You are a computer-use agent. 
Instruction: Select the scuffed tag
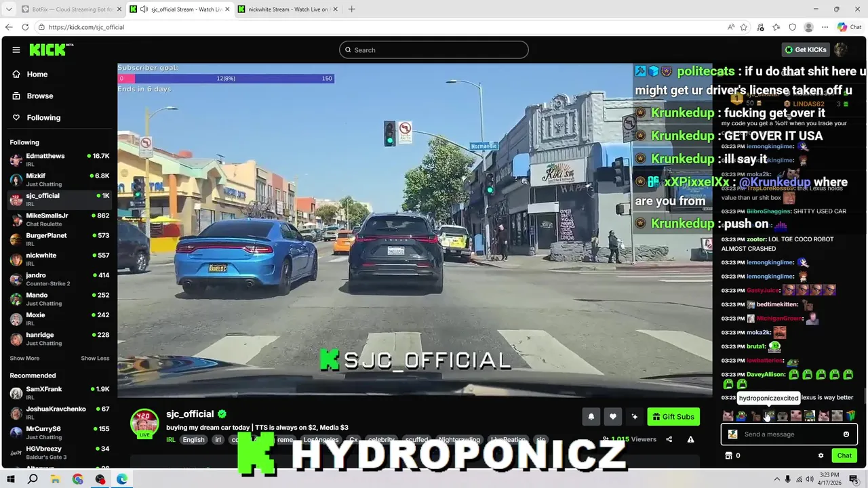(x=416, y=440)
